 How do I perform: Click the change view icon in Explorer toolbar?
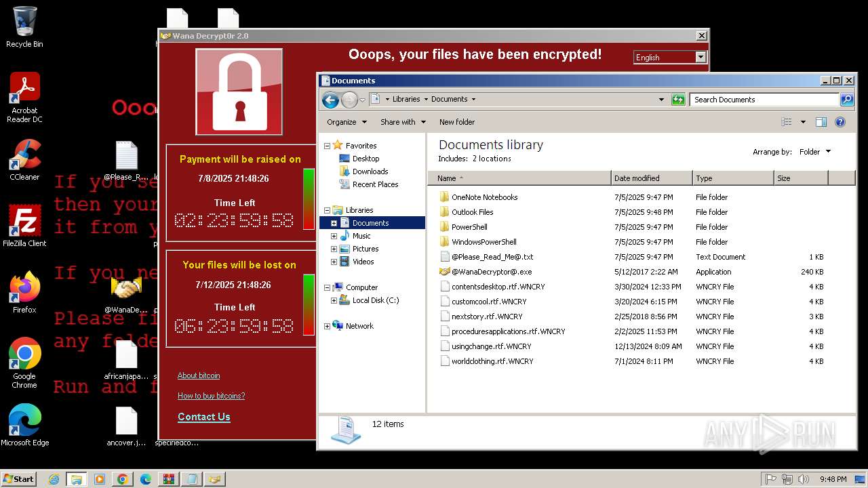click(787, 122)
